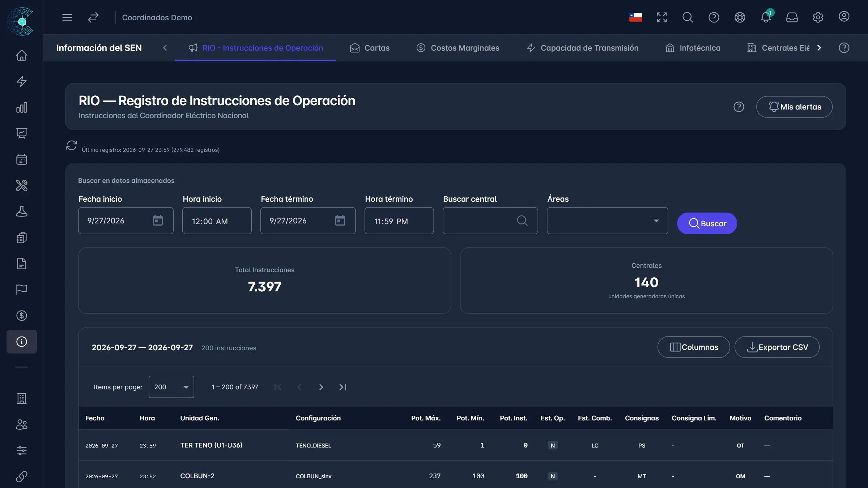
Task: Click the Buscar central search field
Action: coord(490,221)
